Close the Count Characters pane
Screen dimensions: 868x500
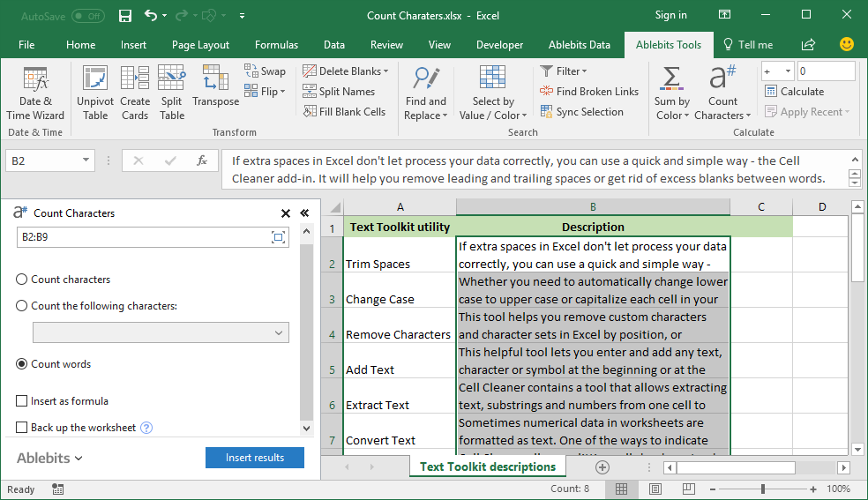click(x=286, y=213)
